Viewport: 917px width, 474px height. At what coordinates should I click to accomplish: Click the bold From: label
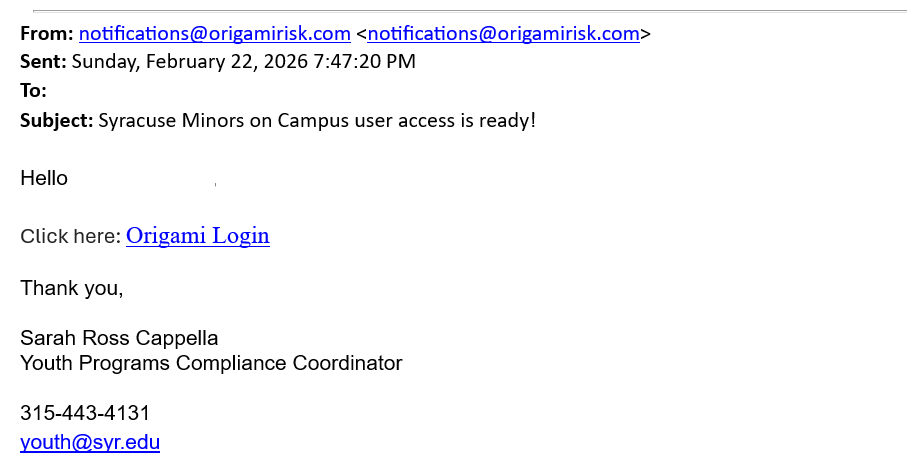tap(46, 34)
